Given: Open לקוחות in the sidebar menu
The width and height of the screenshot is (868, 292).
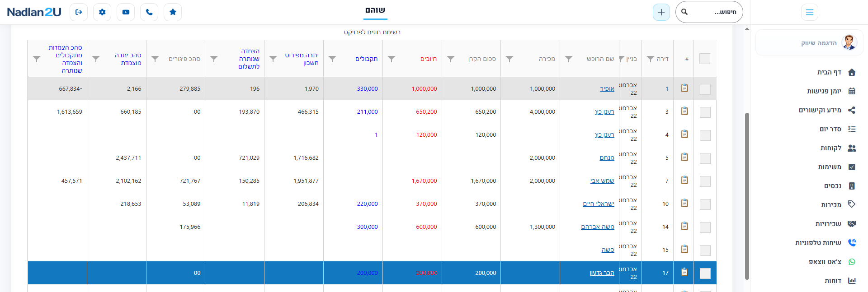Looking at the screenshot, I should pos(838,148).
